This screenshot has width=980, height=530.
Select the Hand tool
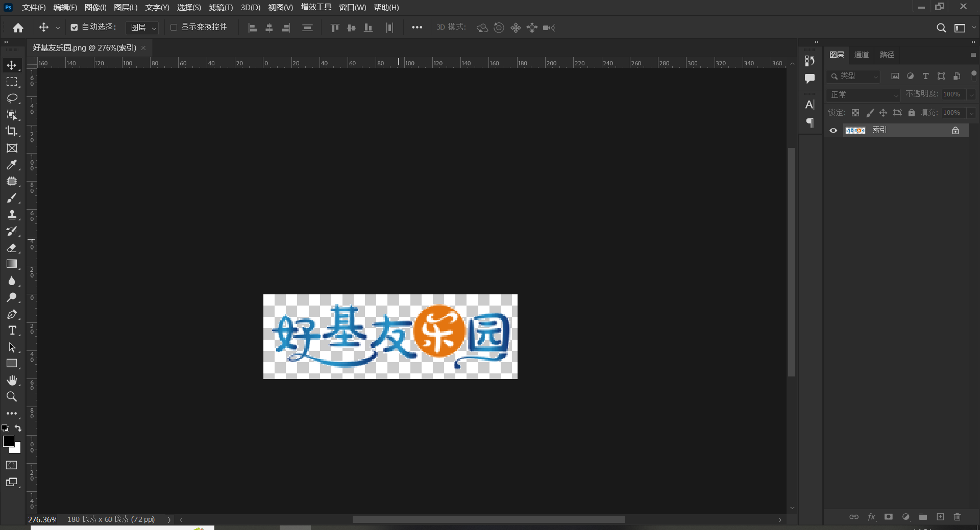(12, 380)
